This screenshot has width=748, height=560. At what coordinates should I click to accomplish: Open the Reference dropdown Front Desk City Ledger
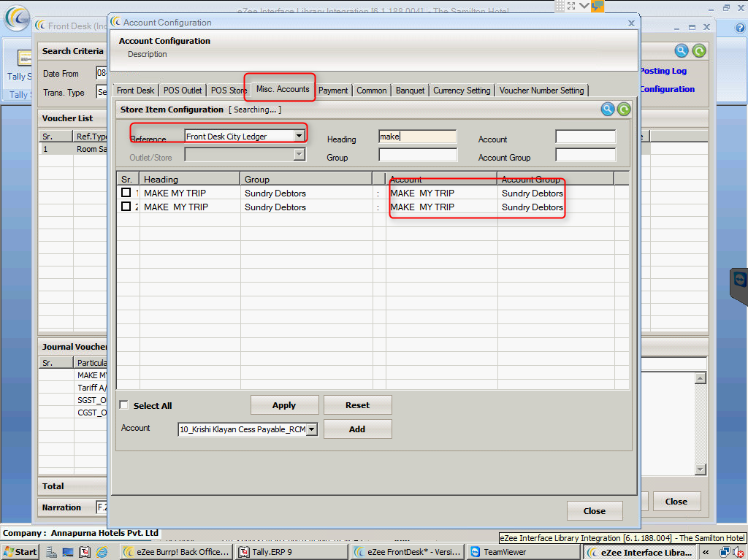tap(299, 136)
